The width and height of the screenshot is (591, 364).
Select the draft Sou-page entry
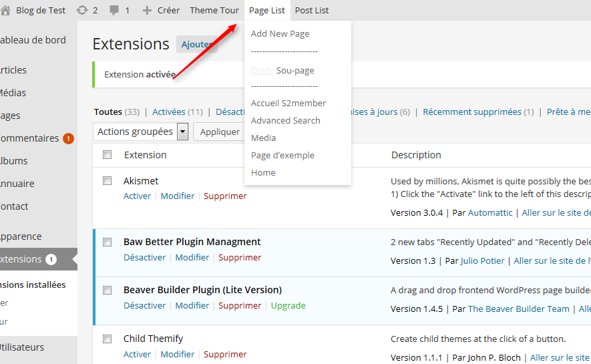point(282,71)
